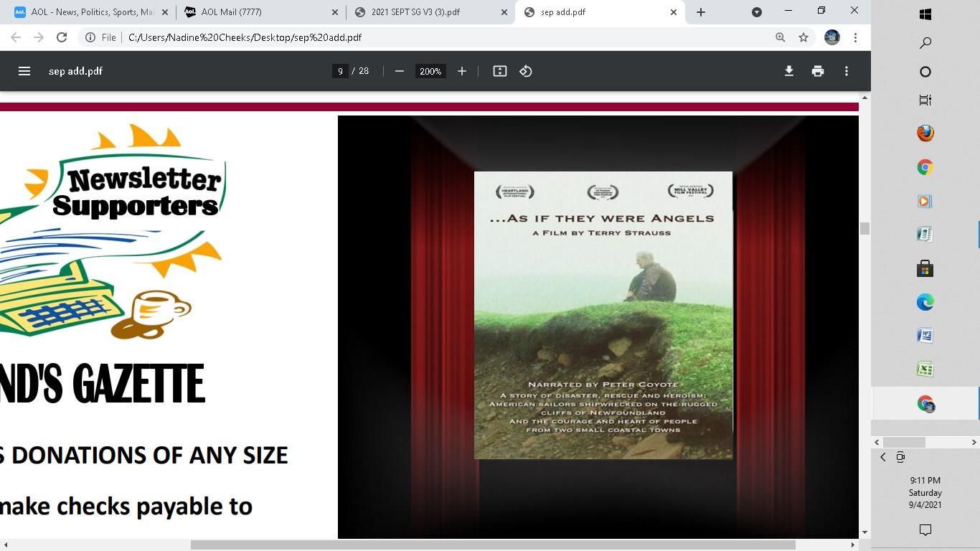This screenshot has width=980, height=551.
Task: Open Chrome zoom indicator in address bar
Action: tap(781, 37)
